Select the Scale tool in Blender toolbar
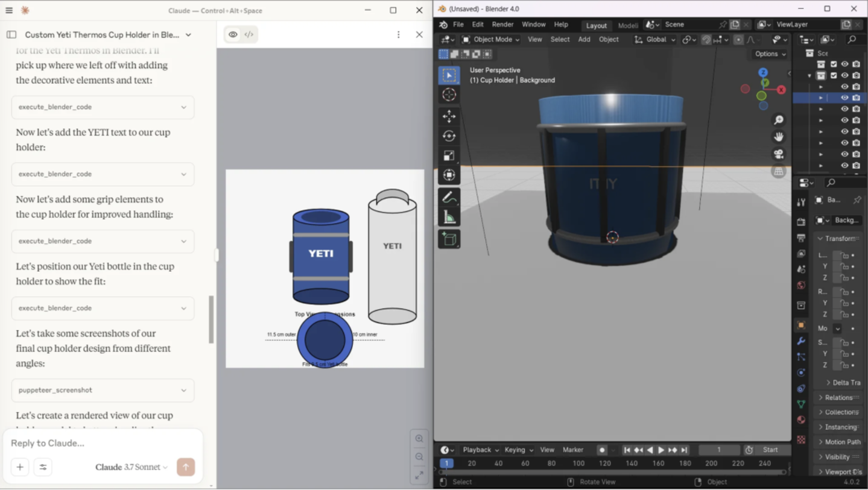The width and height of the screenshot is (868, 490). (449, 155)
